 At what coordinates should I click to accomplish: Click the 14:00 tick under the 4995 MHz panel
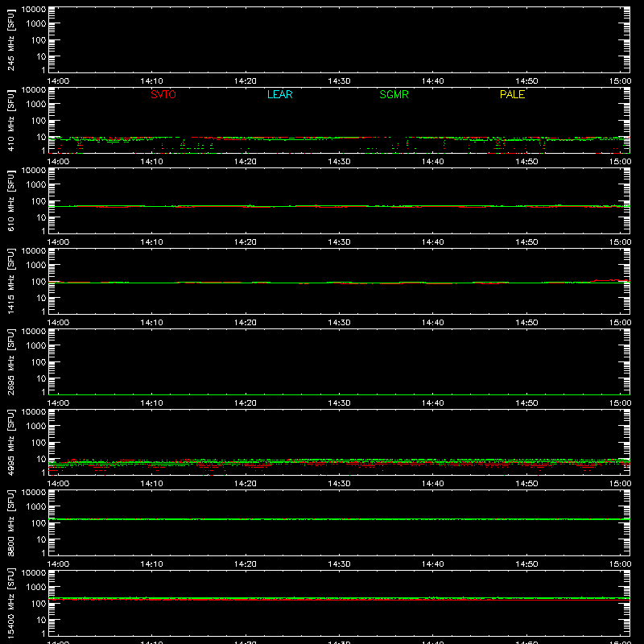pos(58,484)
